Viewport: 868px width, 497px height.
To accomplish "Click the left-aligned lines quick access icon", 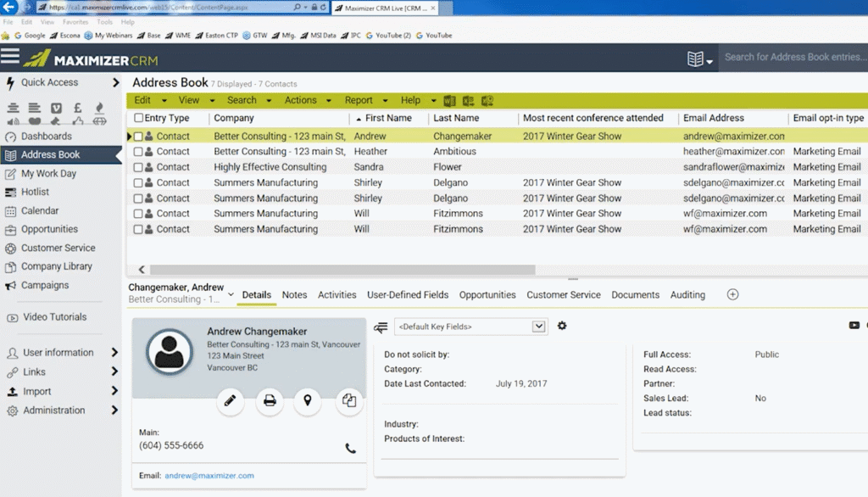I will (34, 108).
